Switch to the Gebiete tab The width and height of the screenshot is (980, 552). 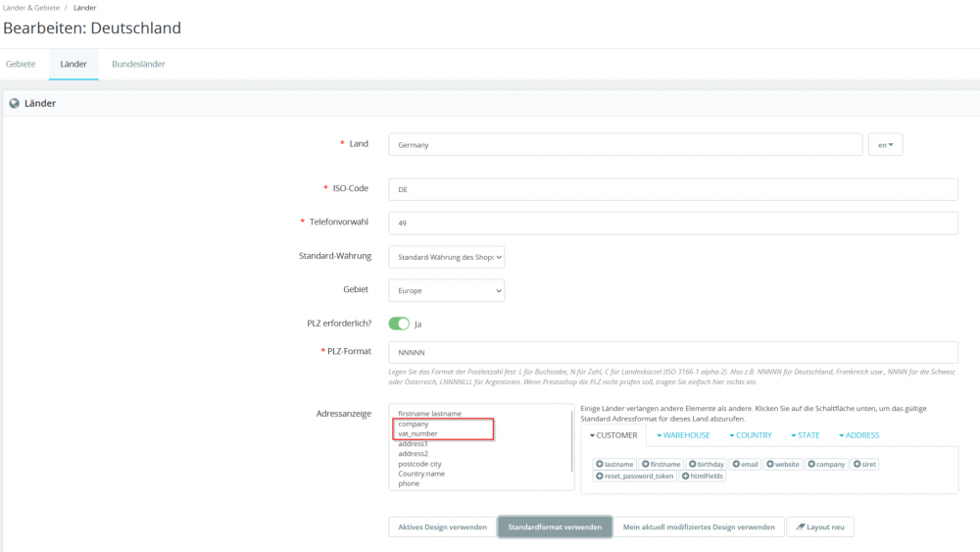(21, 64)
